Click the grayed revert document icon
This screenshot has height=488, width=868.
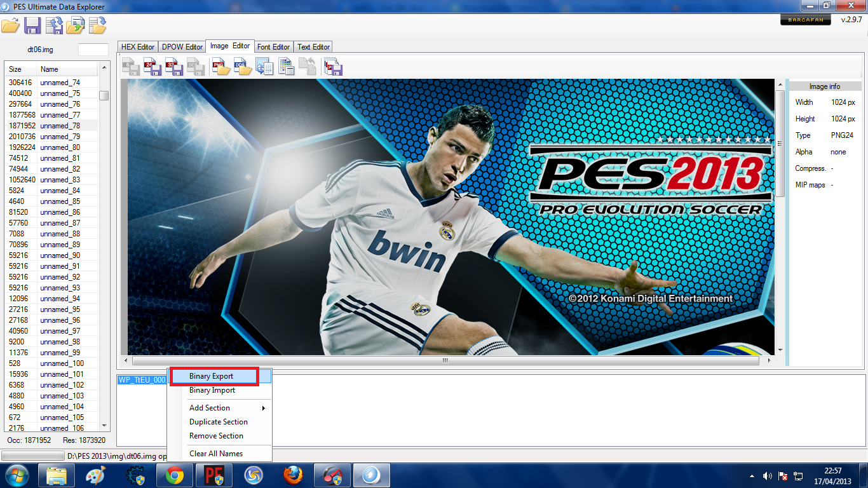point(308,67)
